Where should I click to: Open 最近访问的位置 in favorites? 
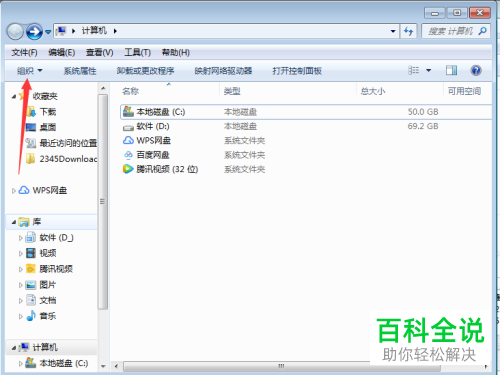point(68,143)
